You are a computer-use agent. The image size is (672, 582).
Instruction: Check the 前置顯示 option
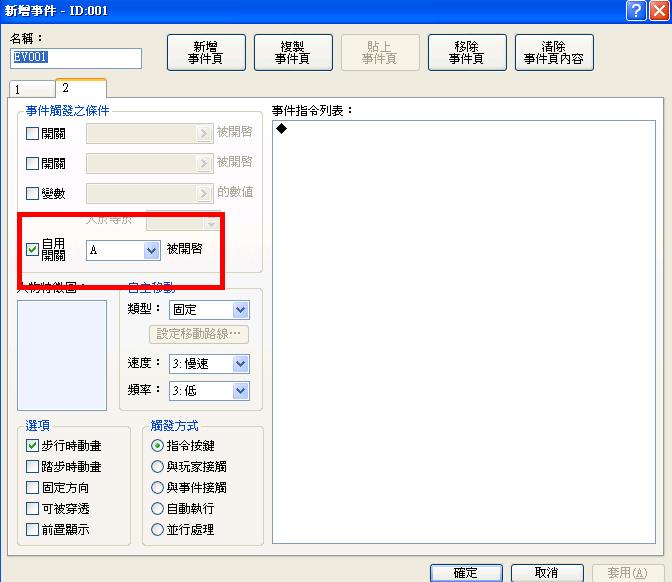33,529
